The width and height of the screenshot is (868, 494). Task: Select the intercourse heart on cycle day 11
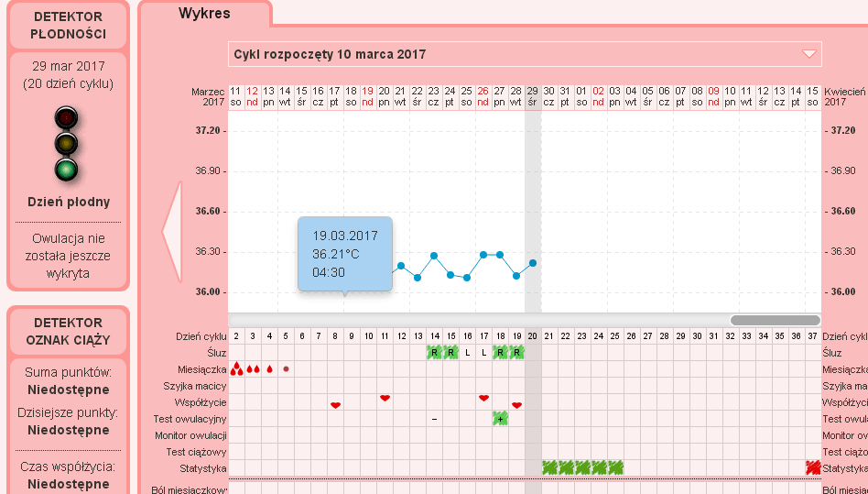(385, 398)
